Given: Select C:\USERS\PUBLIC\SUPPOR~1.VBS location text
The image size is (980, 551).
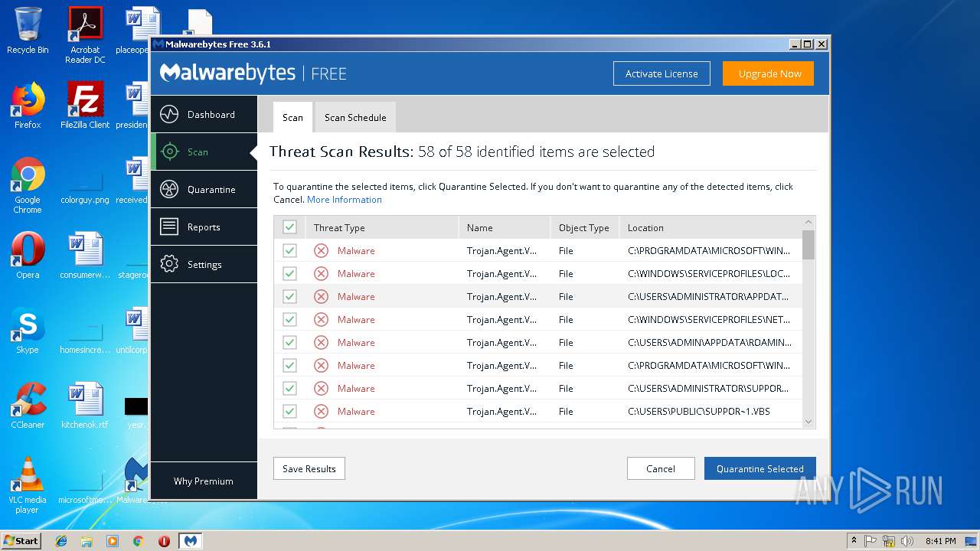Looking at the screenshot, I should tap(699, 411).
